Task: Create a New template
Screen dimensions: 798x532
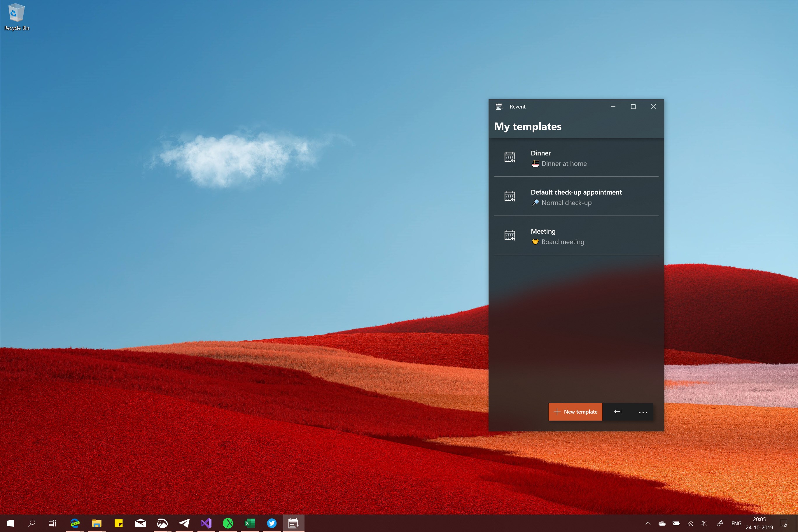Action: click(x=575, y=412)
